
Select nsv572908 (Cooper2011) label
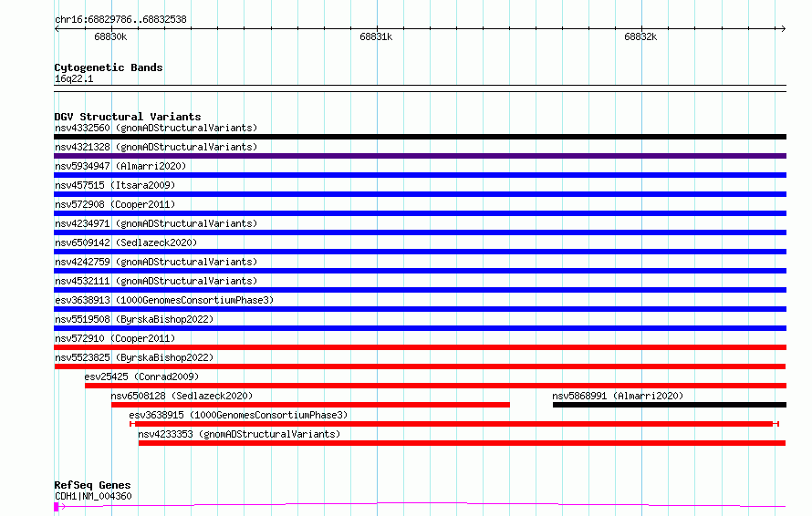coord(115,204)
